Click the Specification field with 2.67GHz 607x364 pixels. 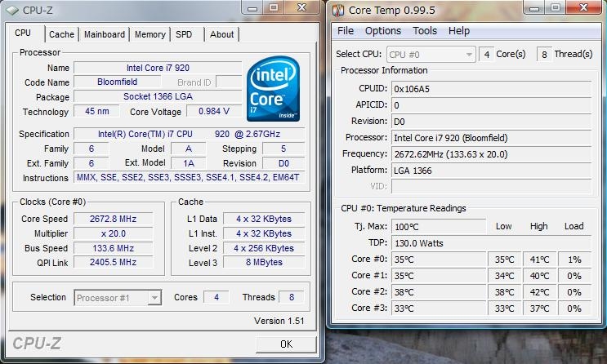190,134
